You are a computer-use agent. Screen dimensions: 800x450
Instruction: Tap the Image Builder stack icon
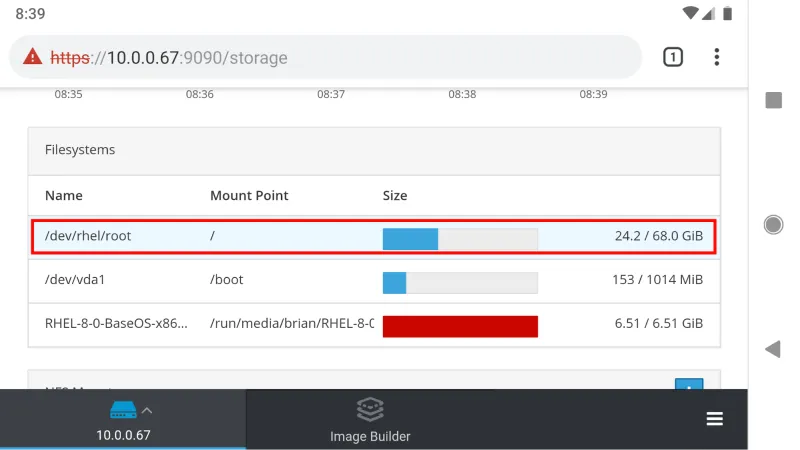coord(370,410)
